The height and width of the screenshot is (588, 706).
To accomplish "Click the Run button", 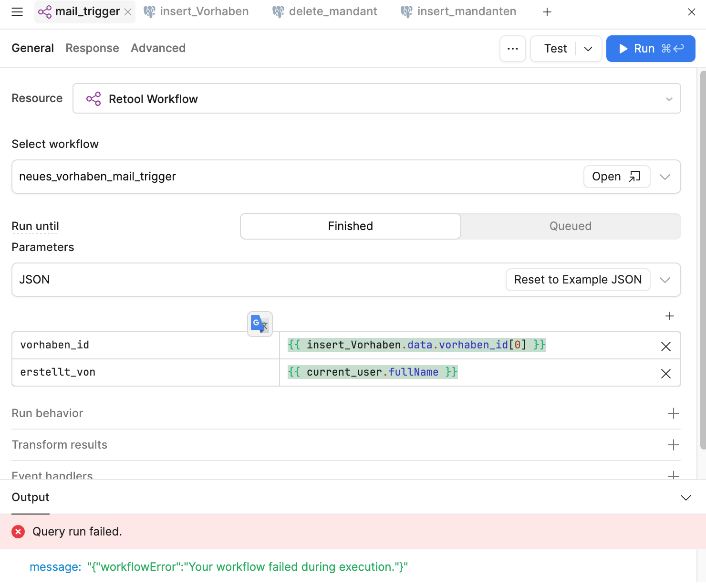I will tap(650, 49).
